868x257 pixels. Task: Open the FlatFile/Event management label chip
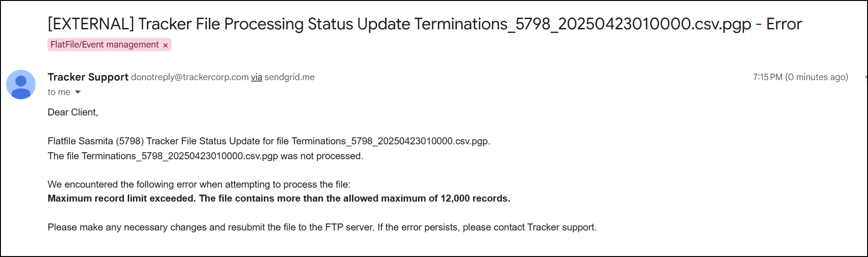pos(104,45)
